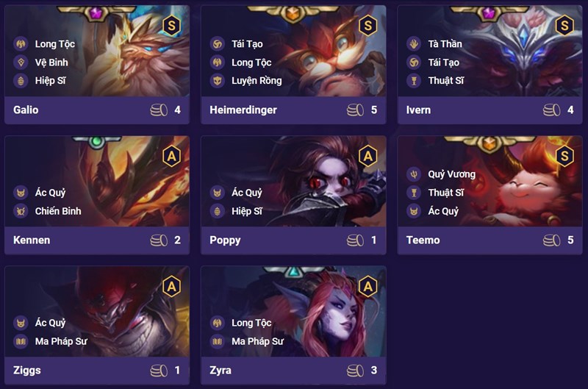
Task: Open the Galio champion name link
Action: 26,110
